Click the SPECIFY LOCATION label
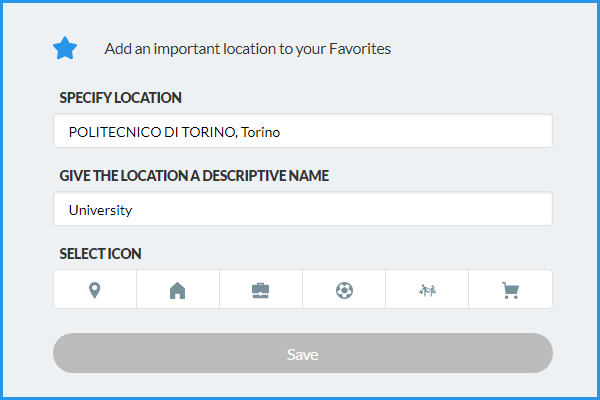The width and height of the screenshot is (600, 400). 120,98
